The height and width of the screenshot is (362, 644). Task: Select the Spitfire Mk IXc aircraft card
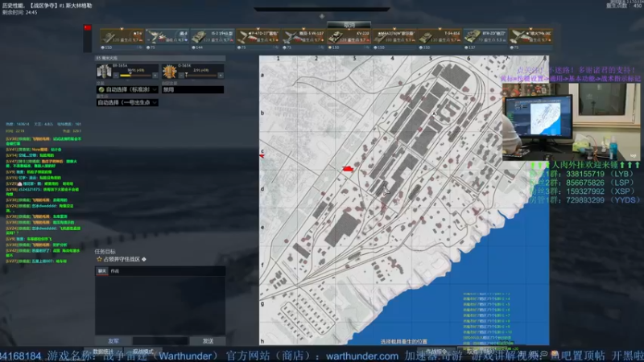530,36
